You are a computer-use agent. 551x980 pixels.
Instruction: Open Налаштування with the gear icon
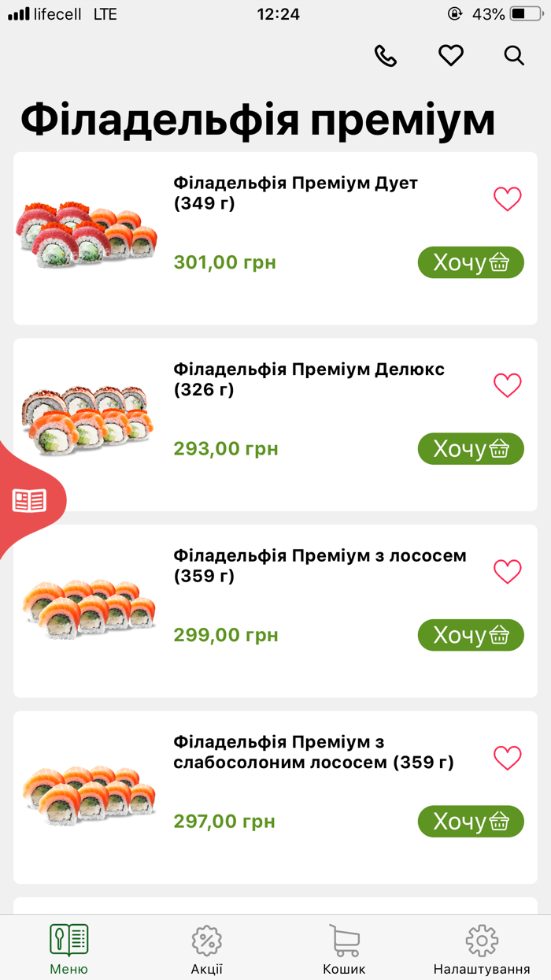coord(481,939)
